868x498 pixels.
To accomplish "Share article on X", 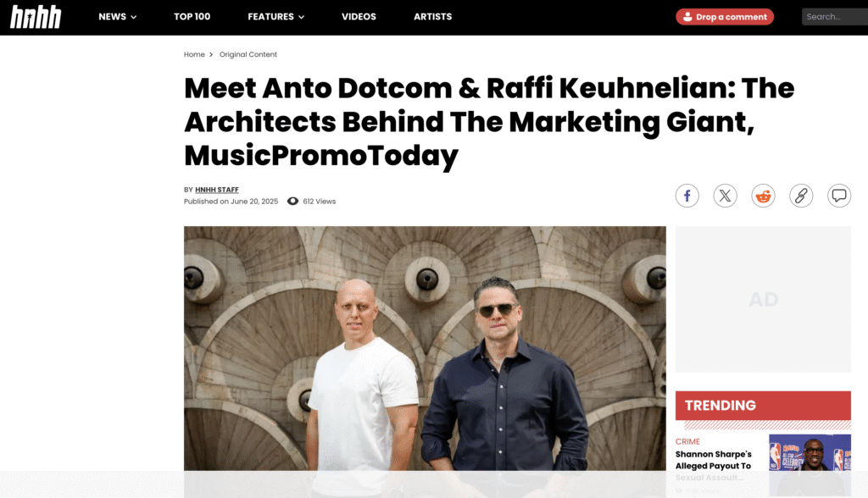I will (726, 196).
